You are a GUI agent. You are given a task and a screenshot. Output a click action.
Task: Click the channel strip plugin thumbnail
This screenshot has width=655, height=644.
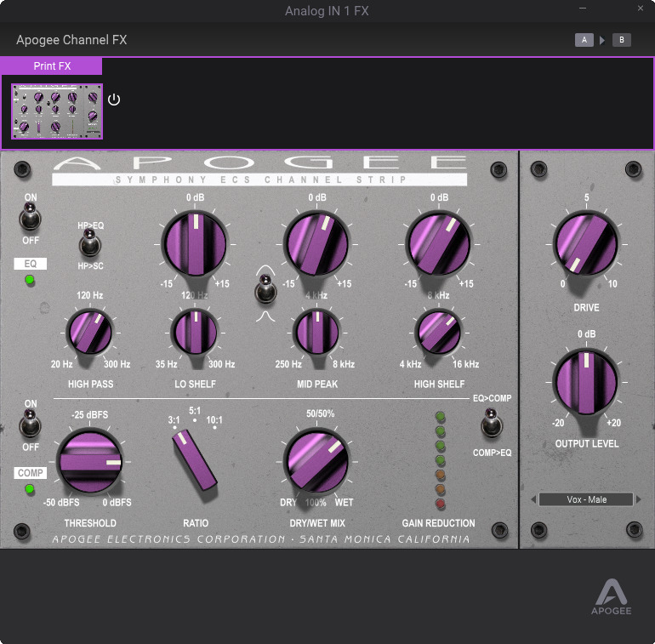57,111
